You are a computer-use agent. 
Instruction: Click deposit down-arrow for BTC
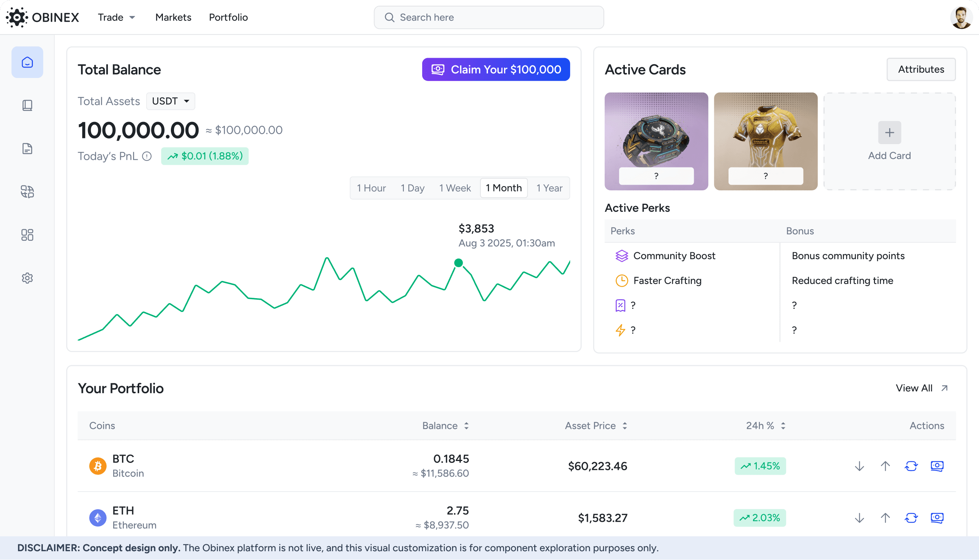pos(859,466)
